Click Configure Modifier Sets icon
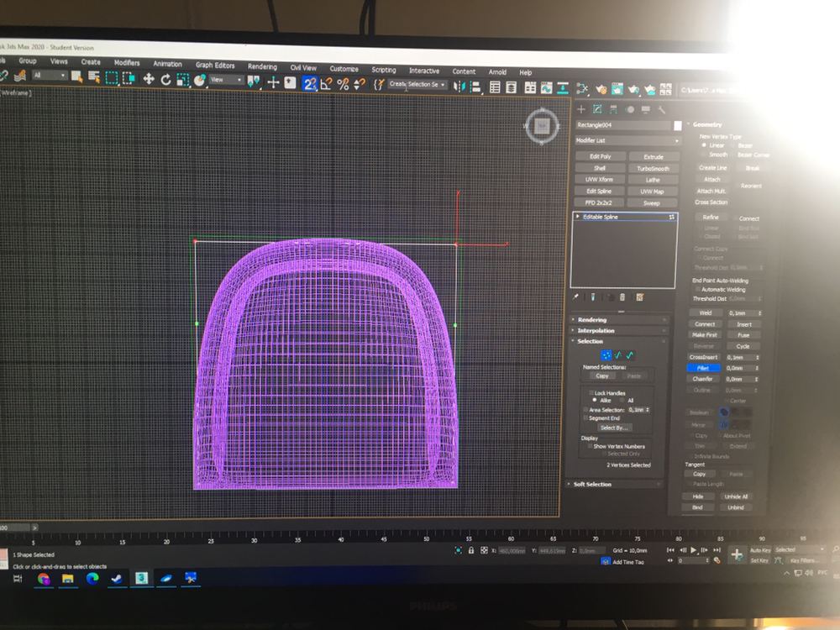The width and height of the screenshot is (840, 630). tap(639, 297)
